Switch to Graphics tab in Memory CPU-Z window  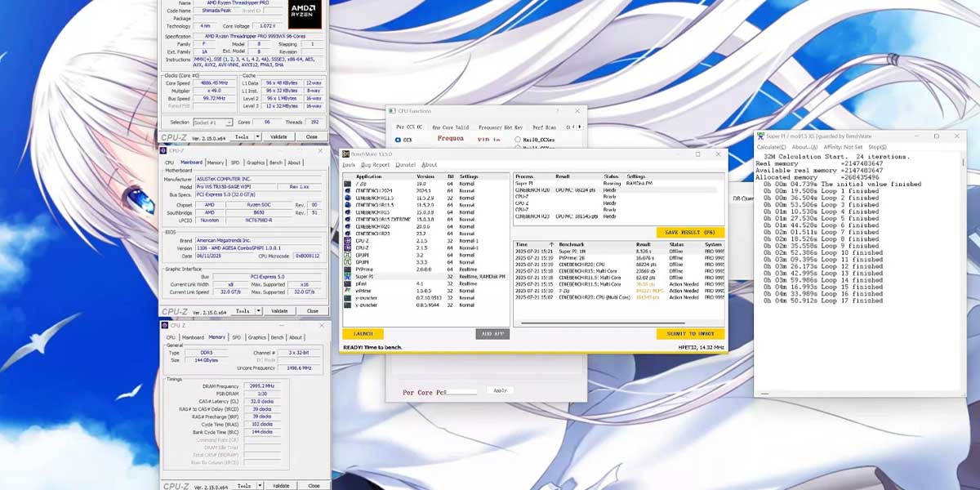(x=257, y=337)
